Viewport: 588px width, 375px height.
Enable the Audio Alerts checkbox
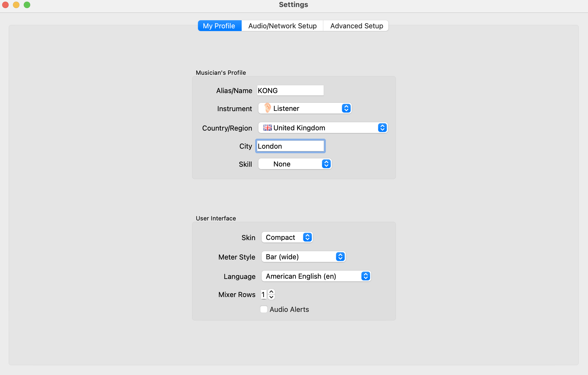264,309
